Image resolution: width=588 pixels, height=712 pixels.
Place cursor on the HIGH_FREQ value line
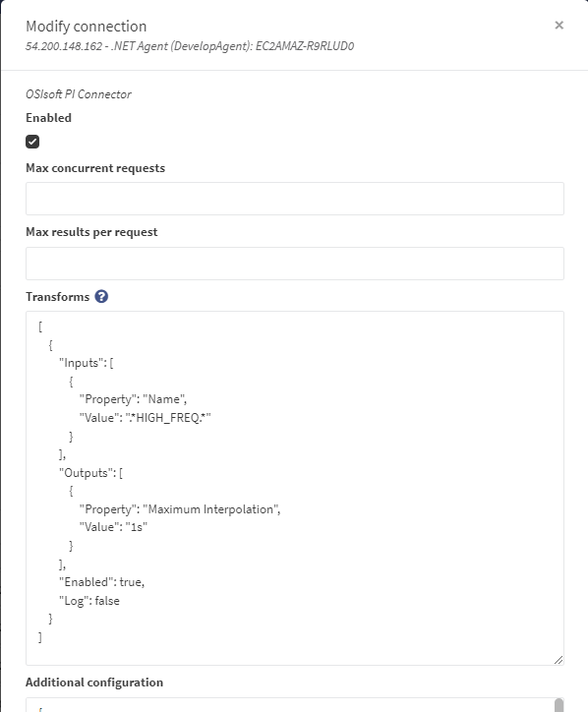point(145,418)
